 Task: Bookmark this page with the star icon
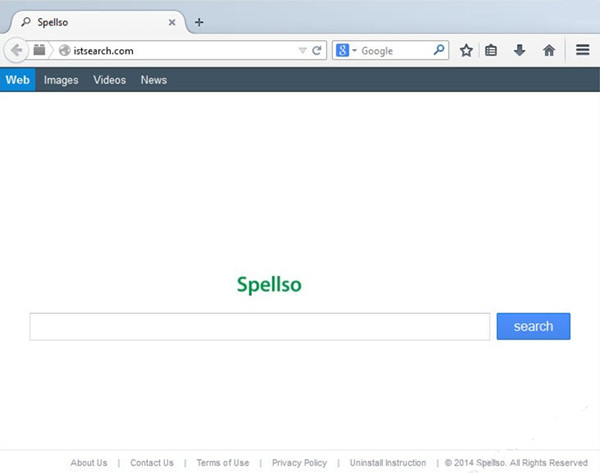coord(466,50)
